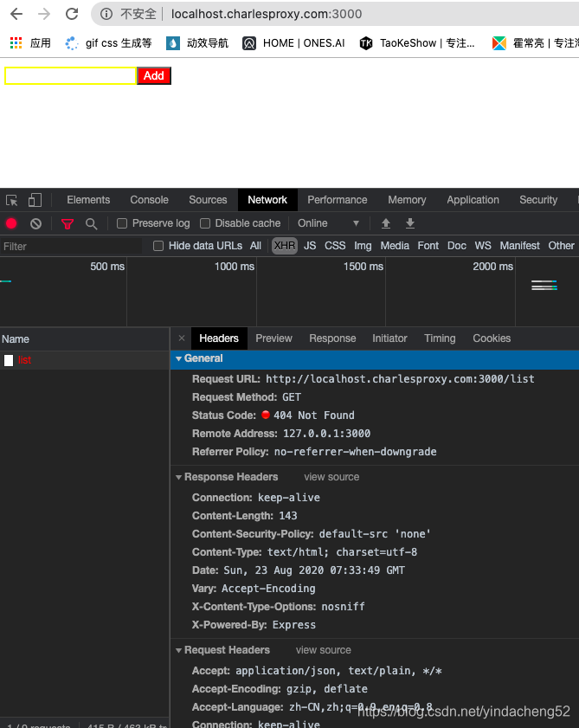Click the yellow-bordered text input
The height and width of the screenshot is (728, 579).
click(70, 75)
